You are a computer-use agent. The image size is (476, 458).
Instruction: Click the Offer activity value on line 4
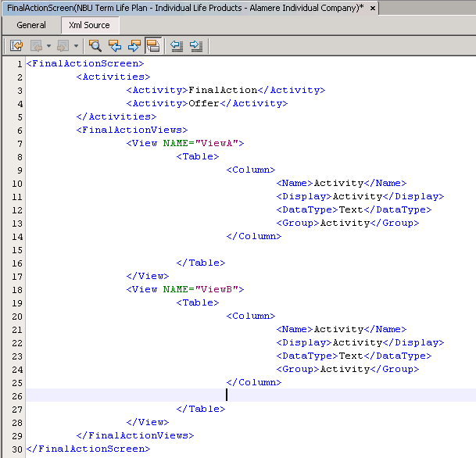tap(204, 103)
